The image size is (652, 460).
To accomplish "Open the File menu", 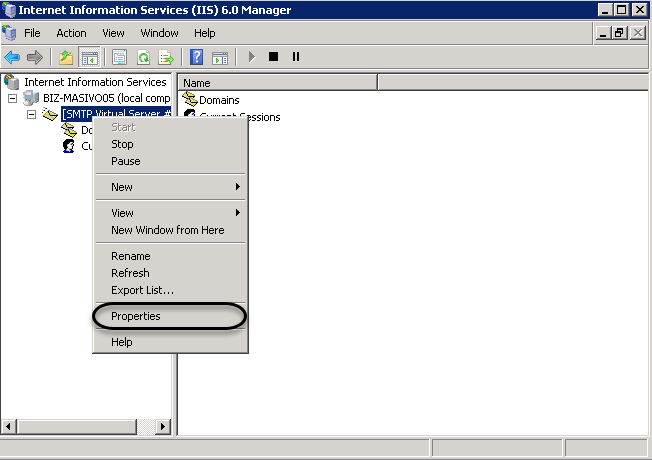I will pos(32,33).
